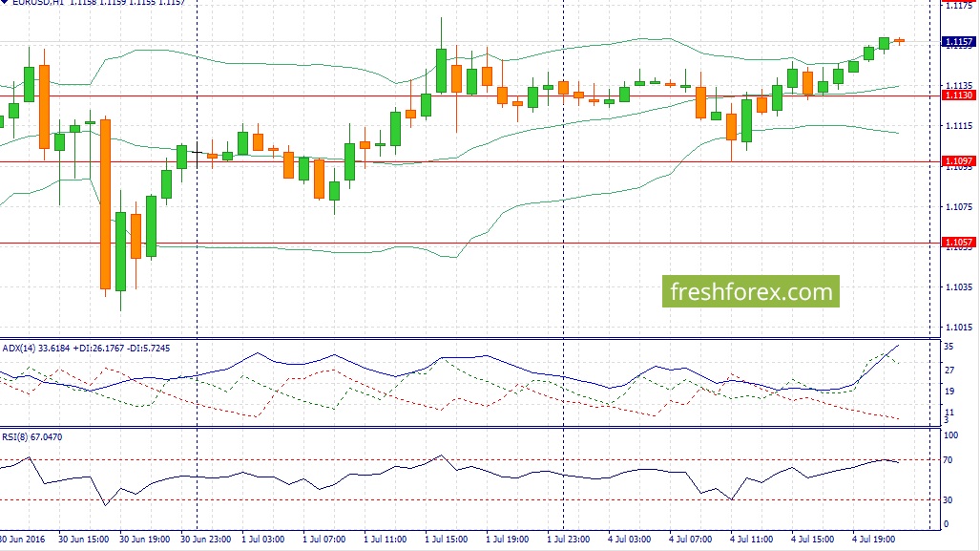The image size is (980, 551).
Task: Select the blue 1.1157 current price tag
Action: [958, 42]
